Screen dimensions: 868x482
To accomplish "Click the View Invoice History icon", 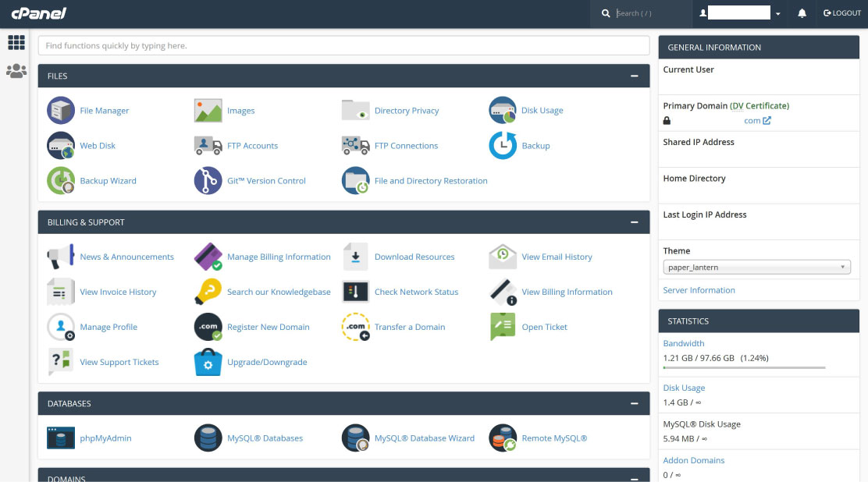I will (x=61, y=292).
